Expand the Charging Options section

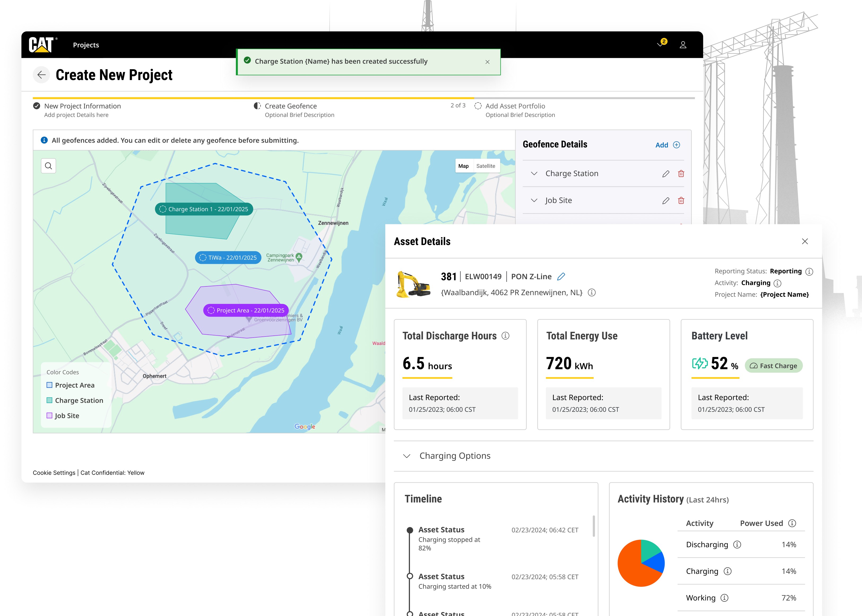pos(407,456)
